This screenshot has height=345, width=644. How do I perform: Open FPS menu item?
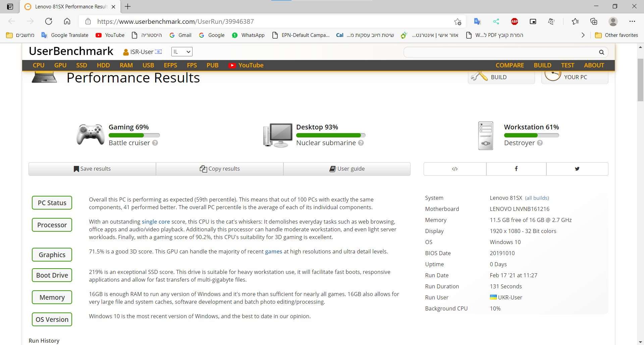192,65
